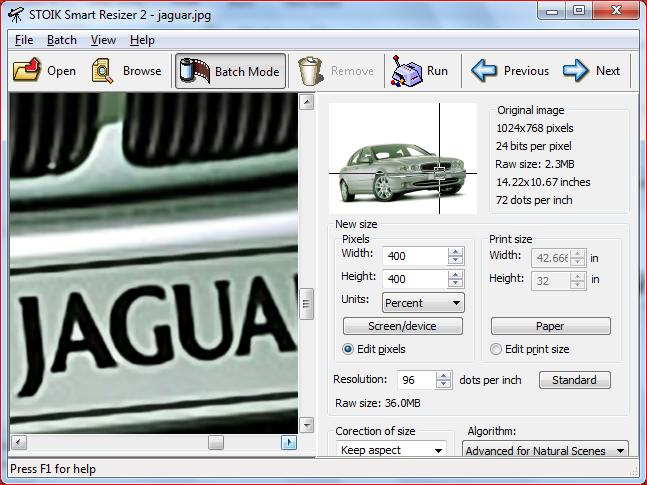Viewport: 647px width, 485px height.
Task: Click the telescope app icon in title bar
Action: [x=16, y=14]
